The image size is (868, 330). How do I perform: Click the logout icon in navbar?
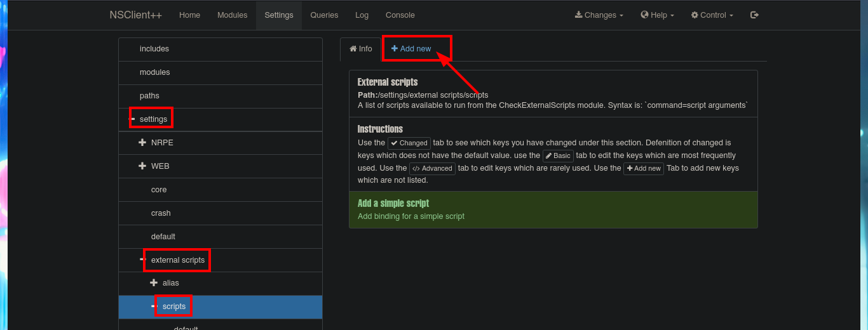coord(754,15)
